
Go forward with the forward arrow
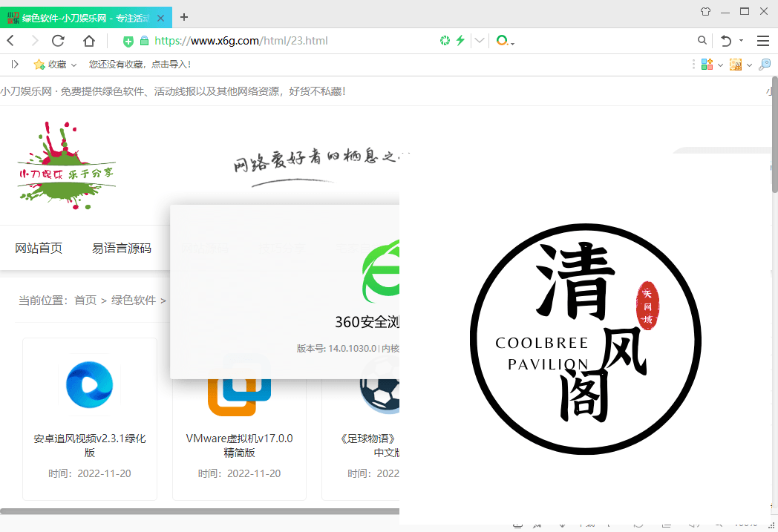click(x=34, y=41)
